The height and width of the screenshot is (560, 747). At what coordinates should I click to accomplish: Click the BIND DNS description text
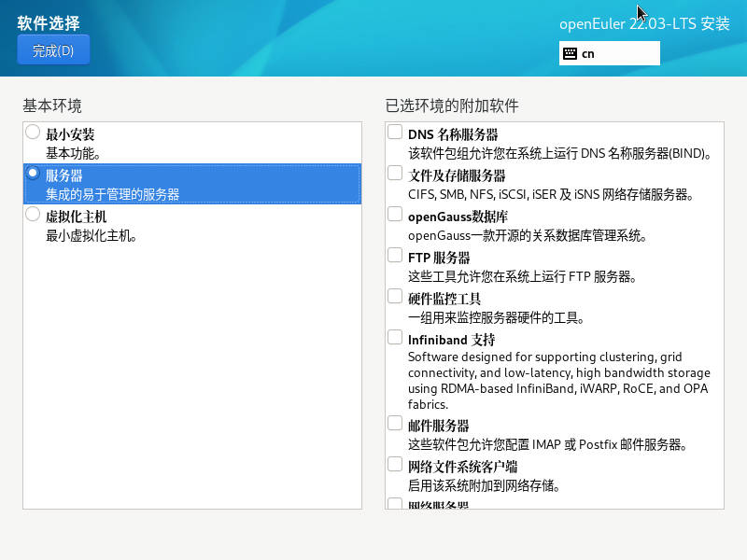pyautogui.click(x=560, y=153)
